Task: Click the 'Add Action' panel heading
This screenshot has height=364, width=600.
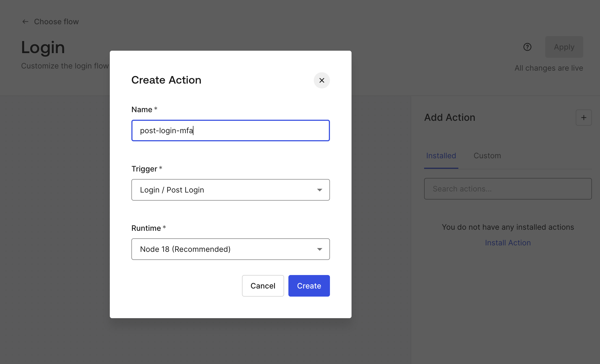Action: (449, 118)
